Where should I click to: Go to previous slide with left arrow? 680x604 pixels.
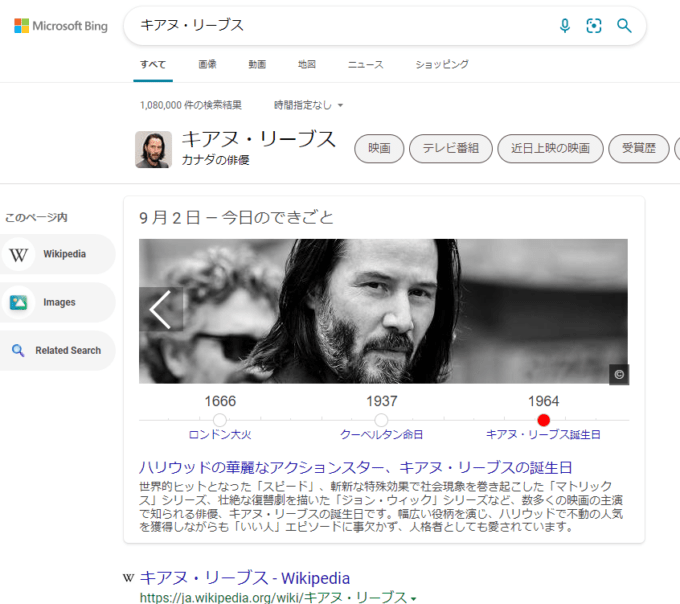pyautogui.click(x=161, y=309)
